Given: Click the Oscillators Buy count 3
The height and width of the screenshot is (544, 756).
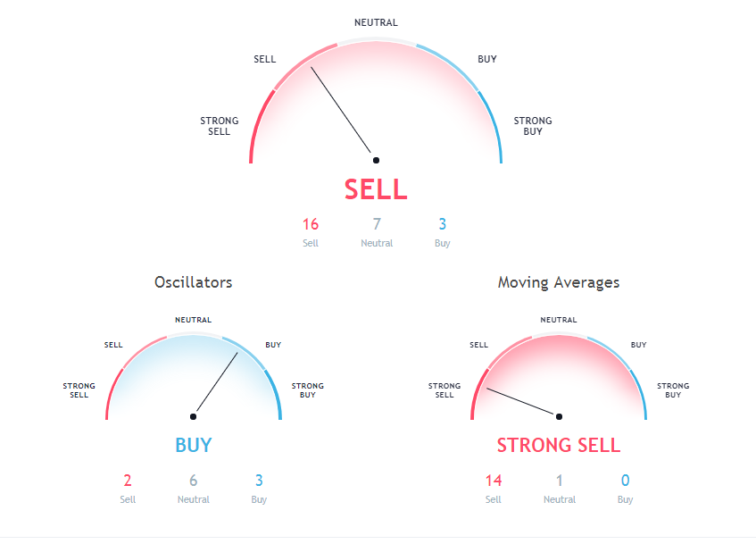Looking at the screenshot, I should [259, 481].
